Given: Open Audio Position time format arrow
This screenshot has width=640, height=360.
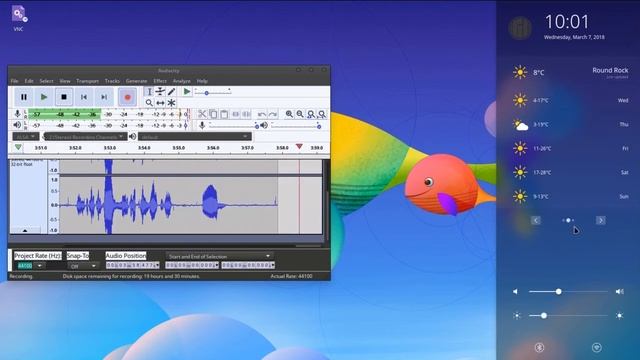Looking at the screenshot, I should pyautogui.click(x=157, y=265).
